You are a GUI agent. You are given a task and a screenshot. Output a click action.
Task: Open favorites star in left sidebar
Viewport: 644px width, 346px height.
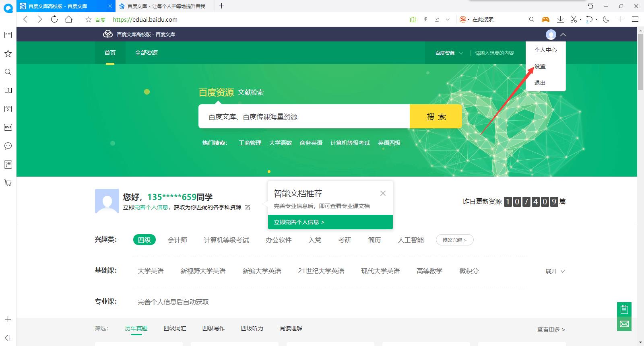pos(8,54)
